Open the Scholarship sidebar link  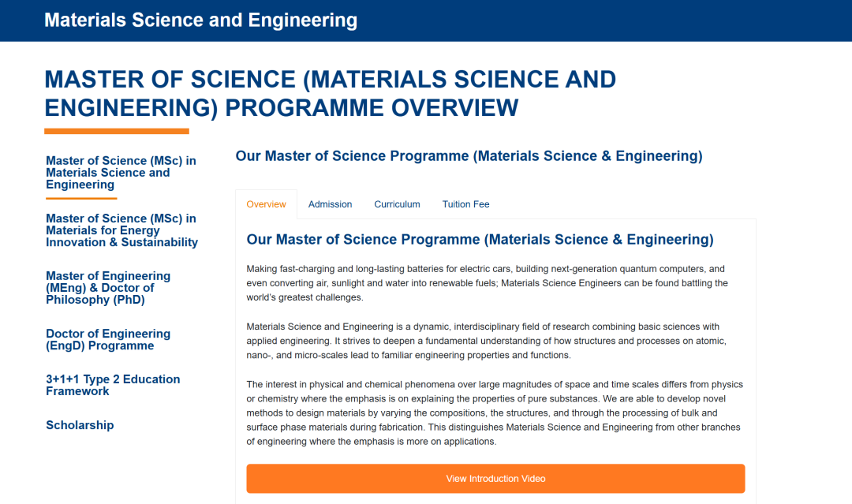[x=80, y=425]
